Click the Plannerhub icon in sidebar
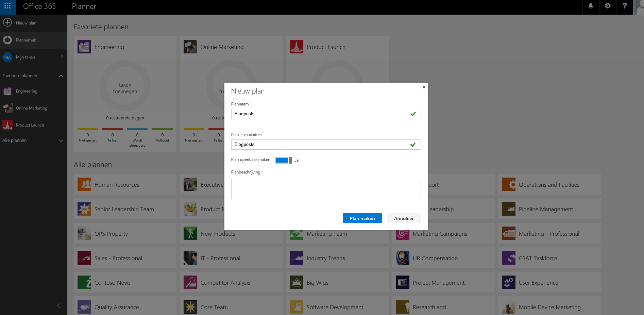This screenshot has height=315, width=644. [7, 40]
